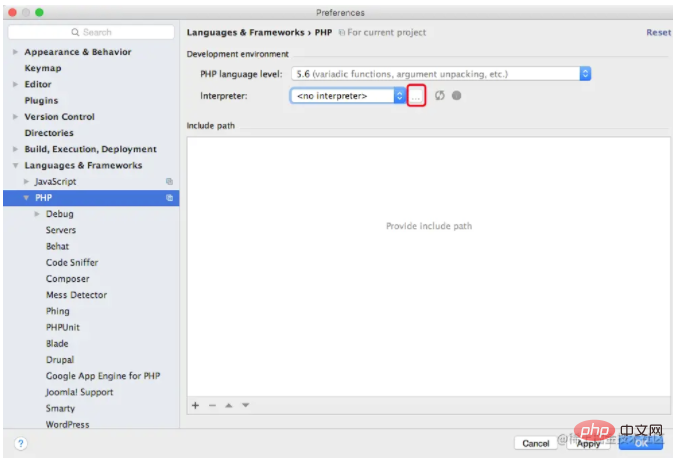
Task: Expand Appearance & Behavior section
Action: coord(15,52)
